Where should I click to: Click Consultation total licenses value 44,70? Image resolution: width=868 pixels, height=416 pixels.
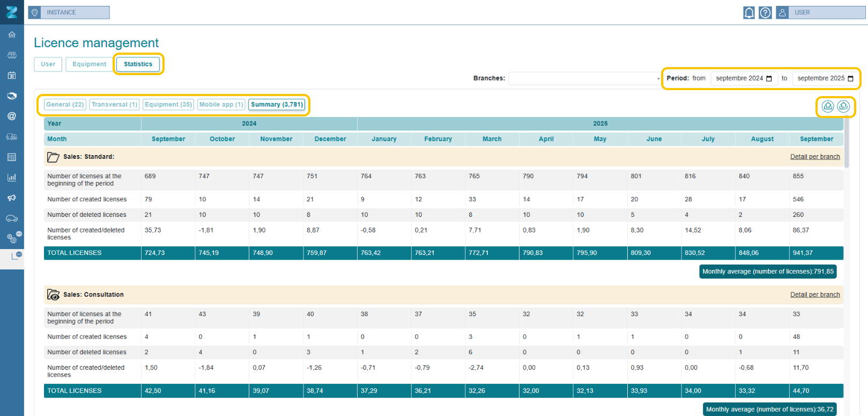[801, 391]
